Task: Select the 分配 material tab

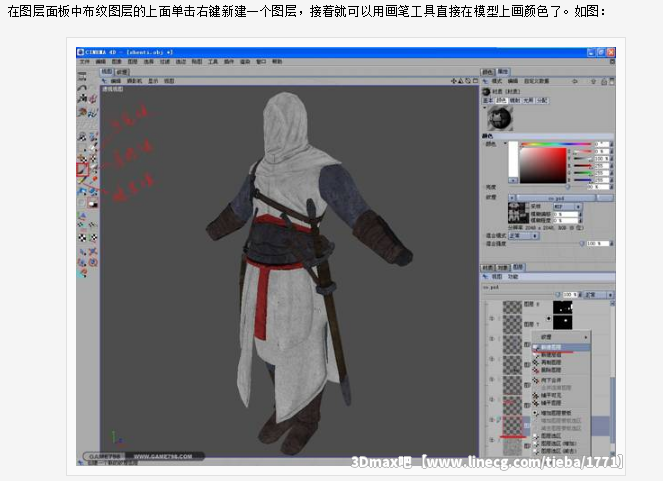Action: tap(542, 100)
